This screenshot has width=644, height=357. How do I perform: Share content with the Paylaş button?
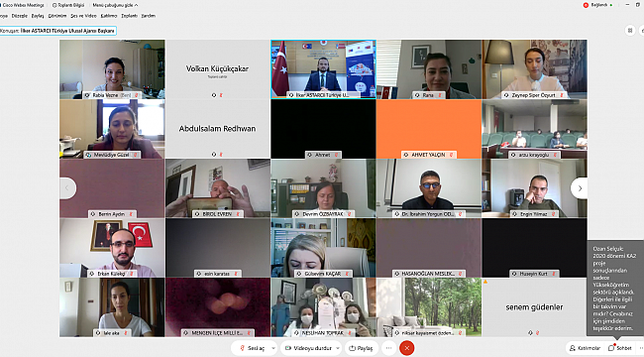pos(361,348)
